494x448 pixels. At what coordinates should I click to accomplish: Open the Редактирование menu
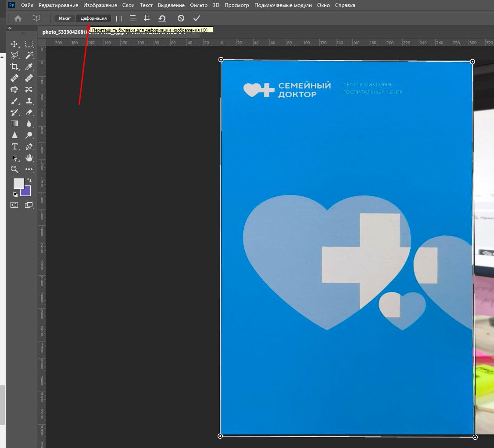click(58, 5)
